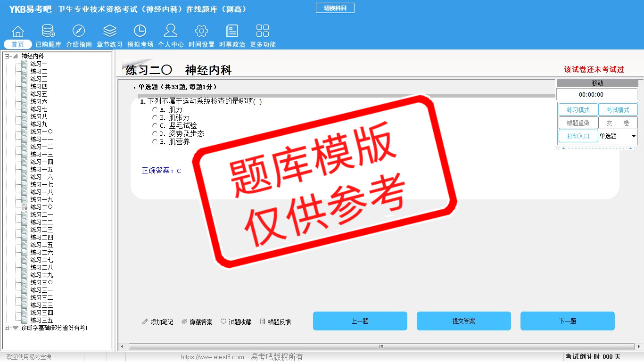Expand the 诊断学基础 tree node

(x=7, y=328)
